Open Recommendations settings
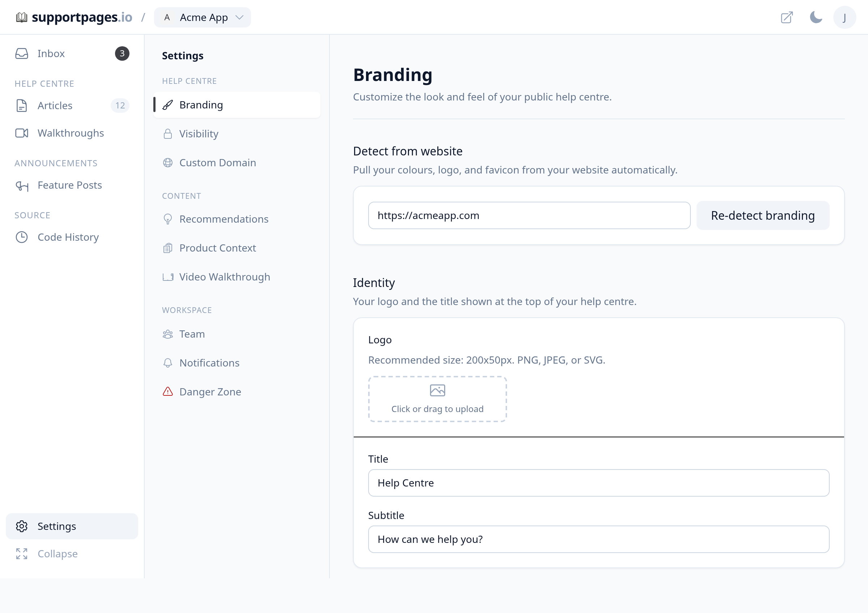 (237, 219)
